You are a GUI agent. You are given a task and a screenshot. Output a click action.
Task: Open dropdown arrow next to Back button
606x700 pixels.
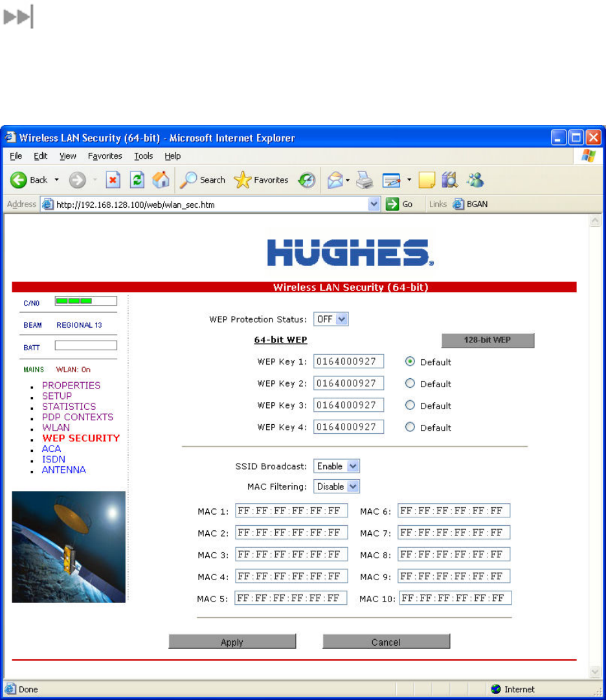[x=57, y=180]
